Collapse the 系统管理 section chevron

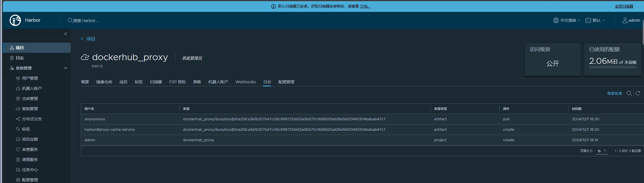[66, 68]
